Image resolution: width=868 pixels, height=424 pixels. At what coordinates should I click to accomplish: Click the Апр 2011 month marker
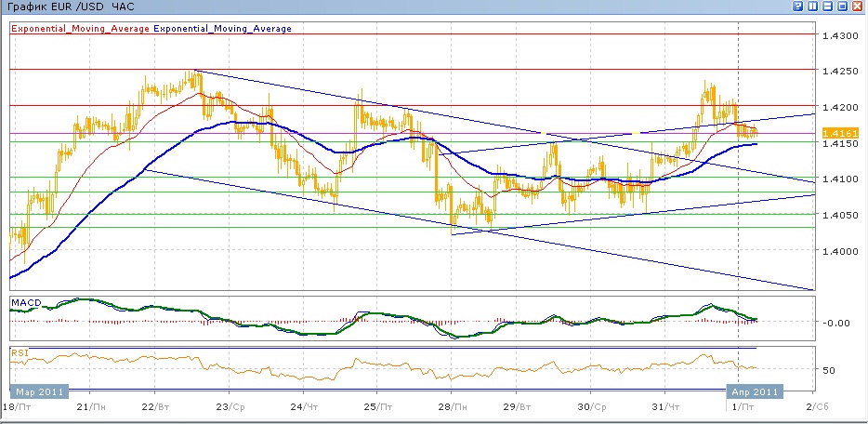755,391
